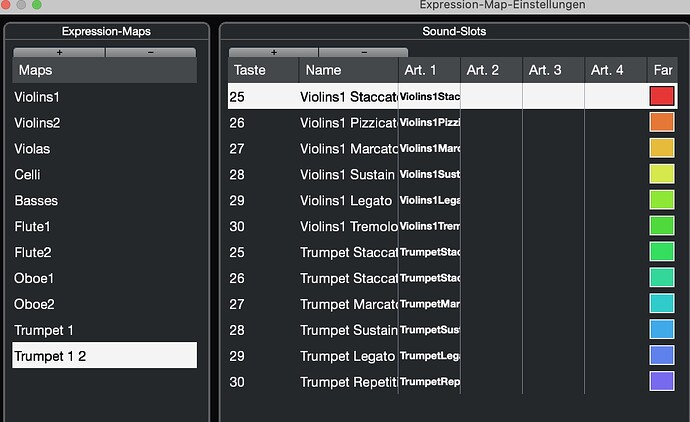Select the Celli expression map
The width and height of the screenshot is (690, 422).
tap(27, 175)
